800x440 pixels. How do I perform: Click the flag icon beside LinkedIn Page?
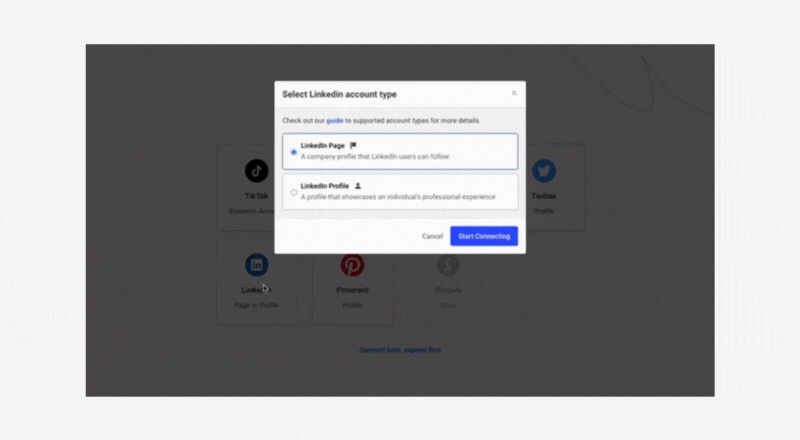[x=353, y=145]
